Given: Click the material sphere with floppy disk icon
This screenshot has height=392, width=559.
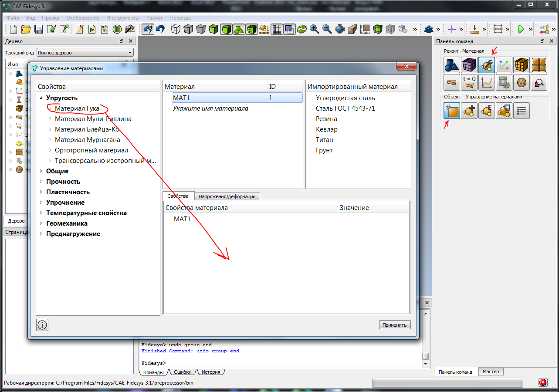Looking at the screenshot, I should pos(504,111).
